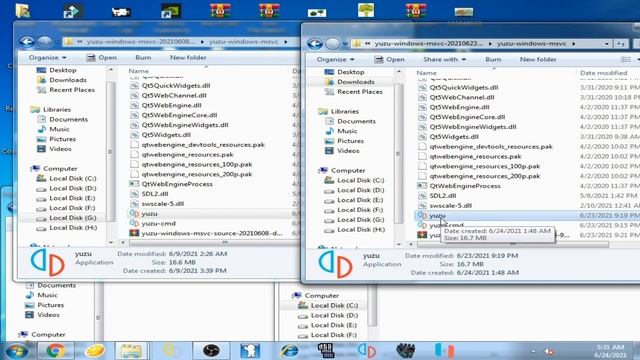This screenshot has width=640, height=360.
Task: Click taskbar clock showing 6/24/2021
Action: [x=609, y=351]
